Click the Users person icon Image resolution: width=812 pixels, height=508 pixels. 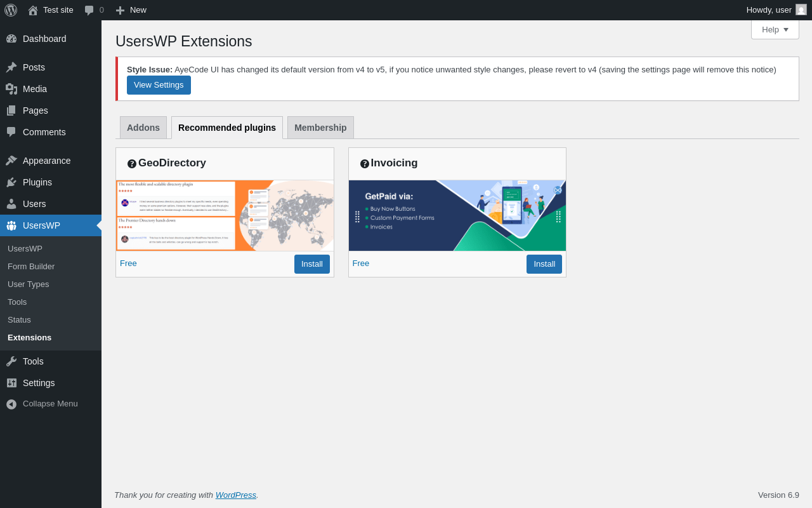11,204
